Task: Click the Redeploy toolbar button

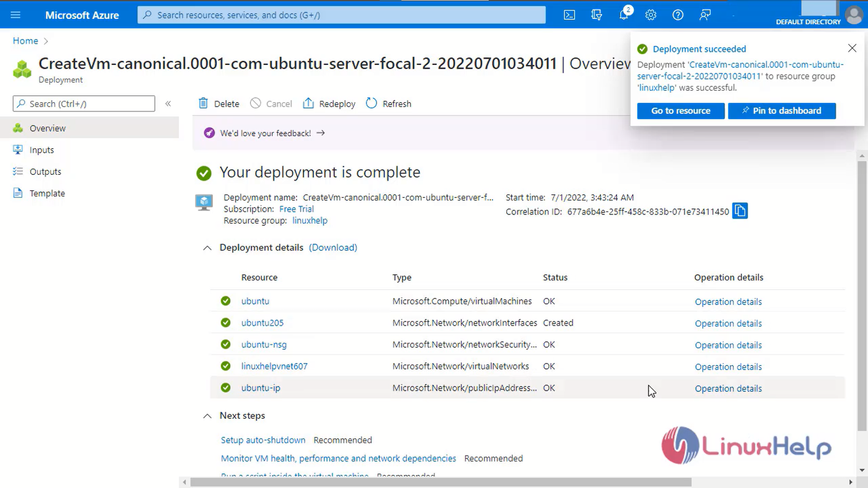Action: (329, 103)
